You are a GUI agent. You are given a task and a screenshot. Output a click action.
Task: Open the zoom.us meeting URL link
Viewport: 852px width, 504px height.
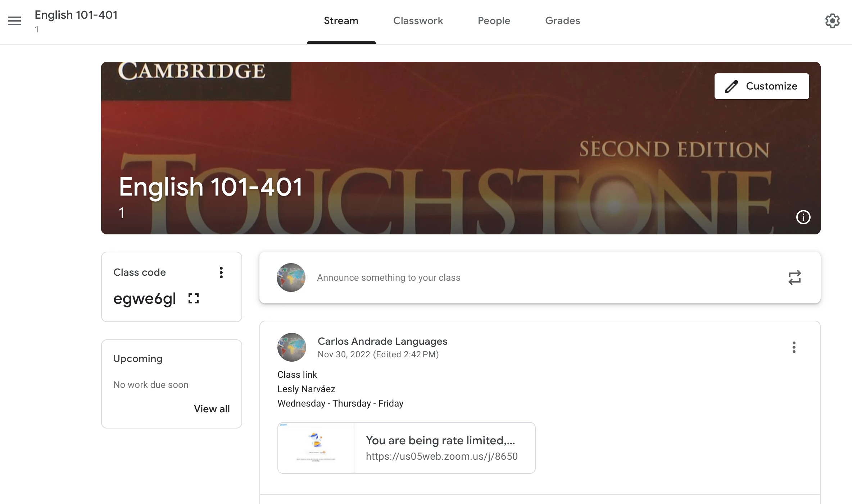pos(441,456)
